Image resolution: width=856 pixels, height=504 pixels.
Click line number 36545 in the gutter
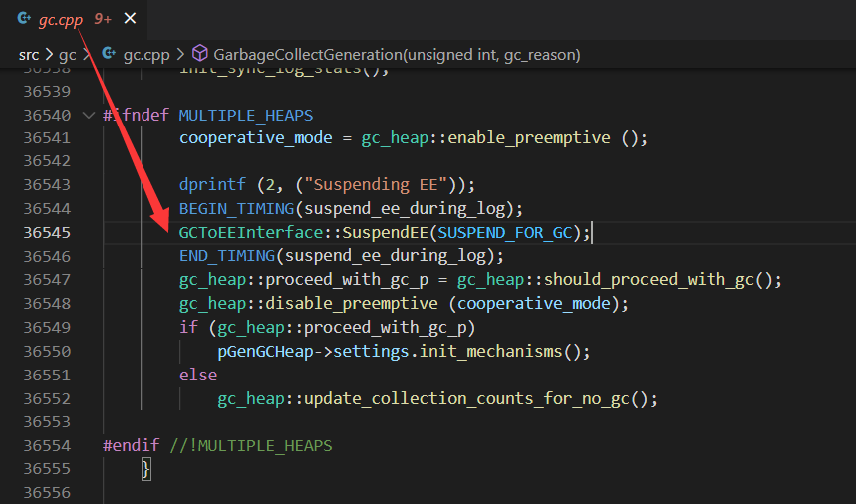47,233
